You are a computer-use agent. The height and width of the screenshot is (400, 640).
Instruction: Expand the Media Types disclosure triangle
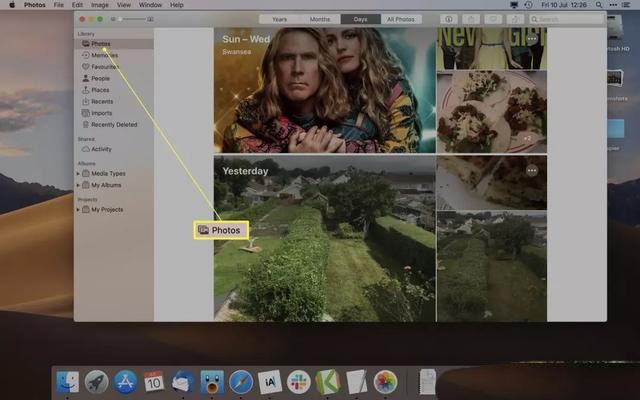click(79, 173)
